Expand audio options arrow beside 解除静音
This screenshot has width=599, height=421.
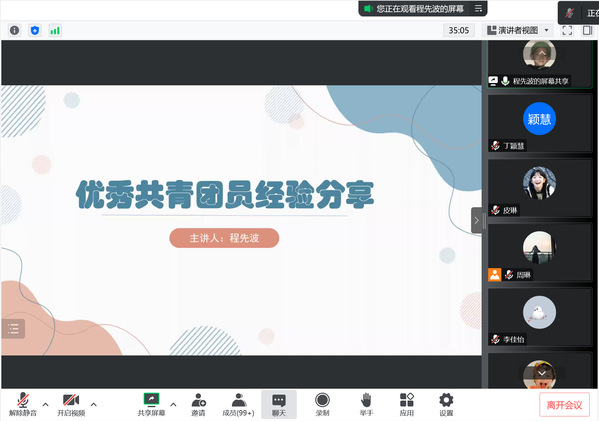point(45,404)
